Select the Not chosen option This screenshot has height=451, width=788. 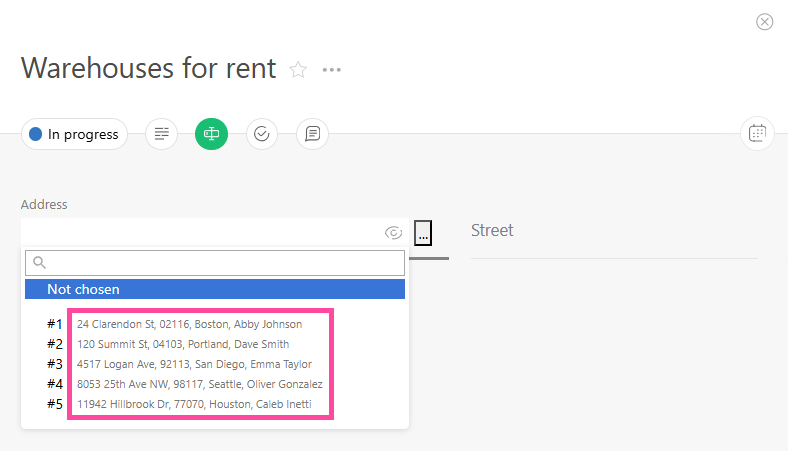coord(214,289)
